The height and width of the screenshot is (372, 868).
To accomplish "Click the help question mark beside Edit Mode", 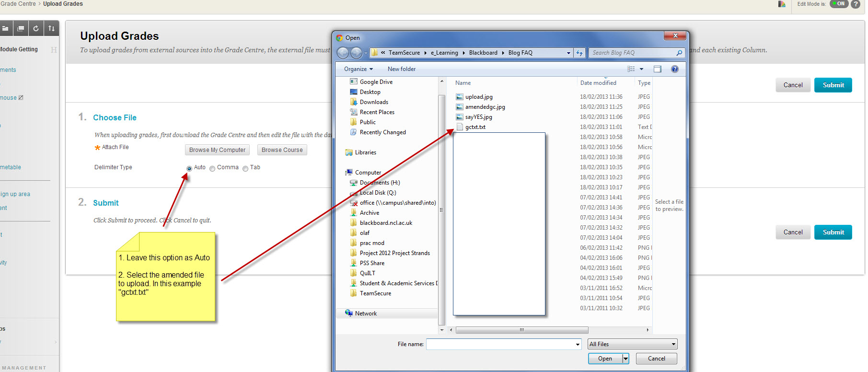I will [x=855, y=4].
